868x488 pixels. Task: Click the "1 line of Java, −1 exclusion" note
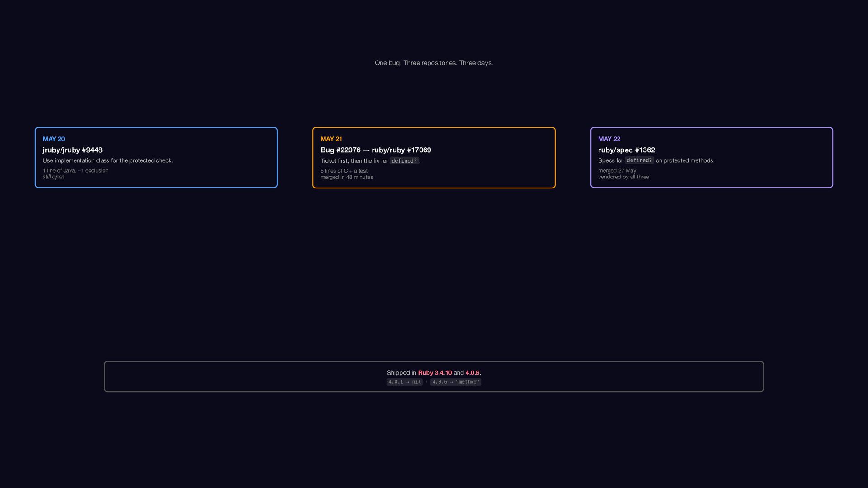pyautogui.click(x=75, y=170)
